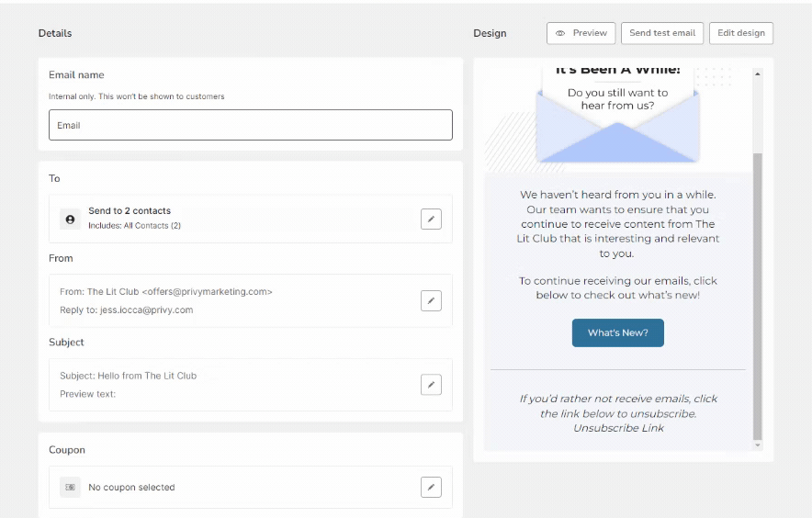The height and width of the screenshot is (518, 812).
Task: Click the envelope image in email preview
Action: click(x=618, y=127)
